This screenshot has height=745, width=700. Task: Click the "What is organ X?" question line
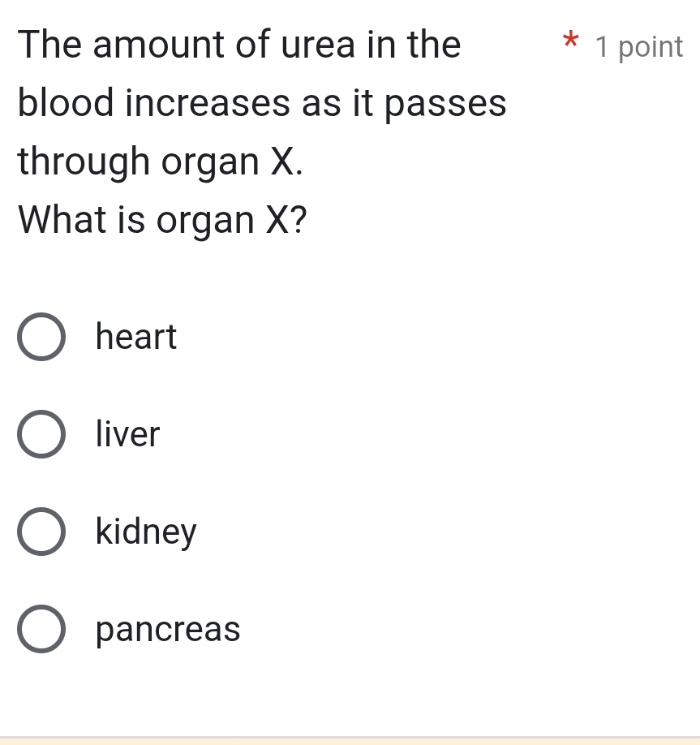[163, 219]
